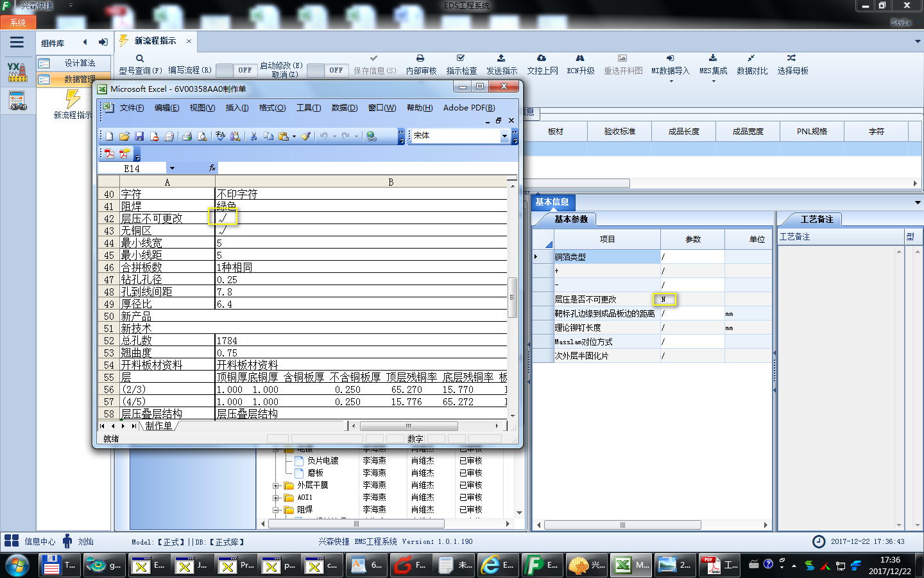Image resolution: width=924 pixels, height=578 pixels.
Task: Click the taskbar clock 17:36
Action: (890, 560)
